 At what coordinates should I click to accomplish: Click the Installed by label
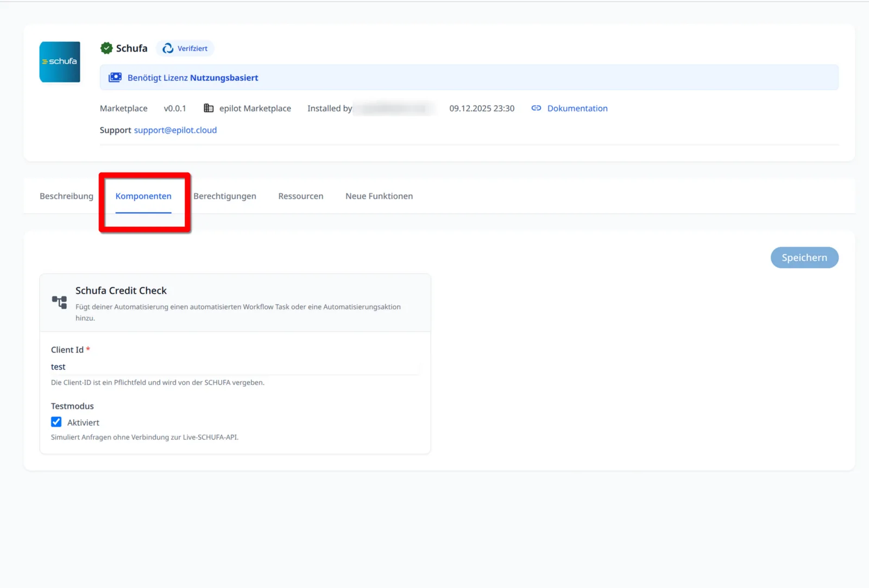pos(330,108)
